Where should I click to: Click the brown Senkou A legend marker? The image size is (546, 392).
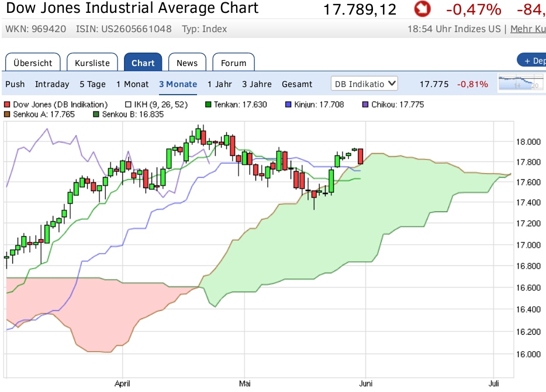8,114
